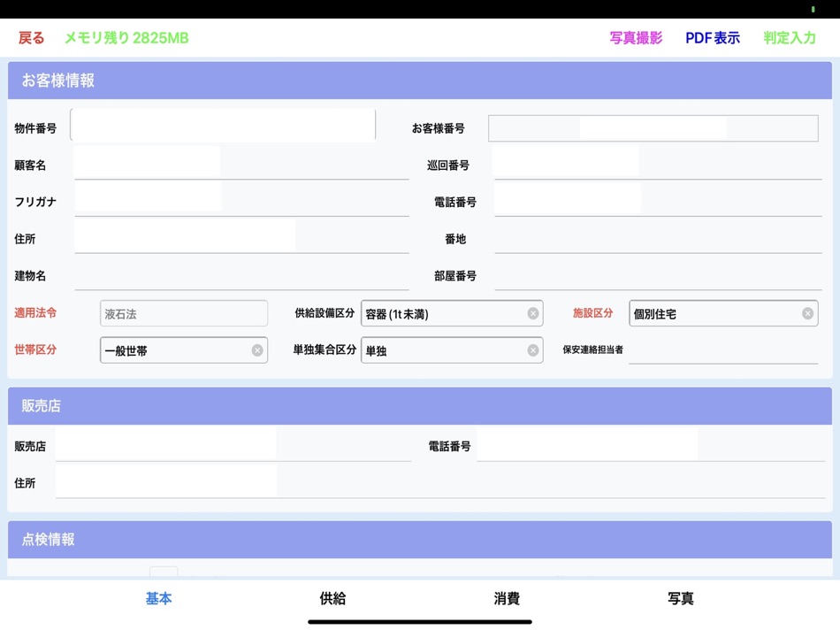Switch to the 基本 tab
Image resolution: width=840 pixels, height=630 pixels.
pos(158,598)
